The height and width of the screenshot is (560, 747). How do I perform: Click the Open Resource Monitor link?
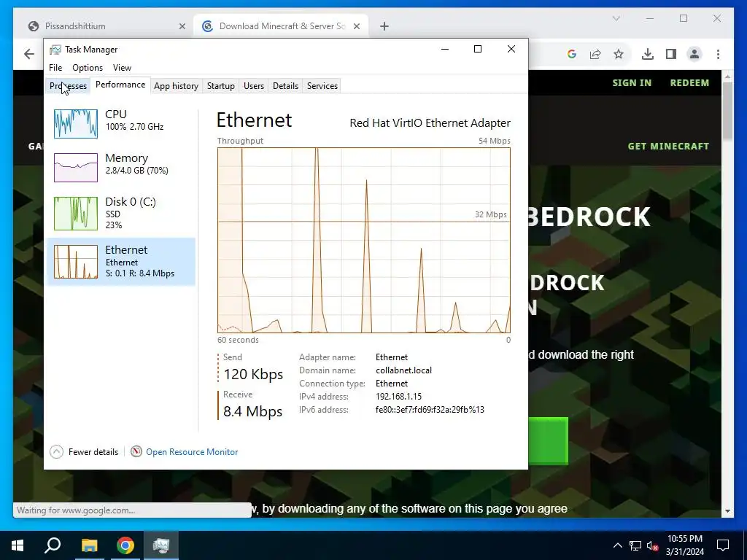click(x=192, y=452)
